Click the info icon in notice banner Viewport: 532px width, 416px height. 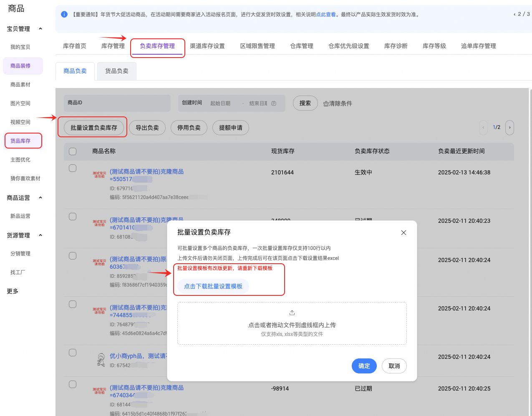(64, 14)
